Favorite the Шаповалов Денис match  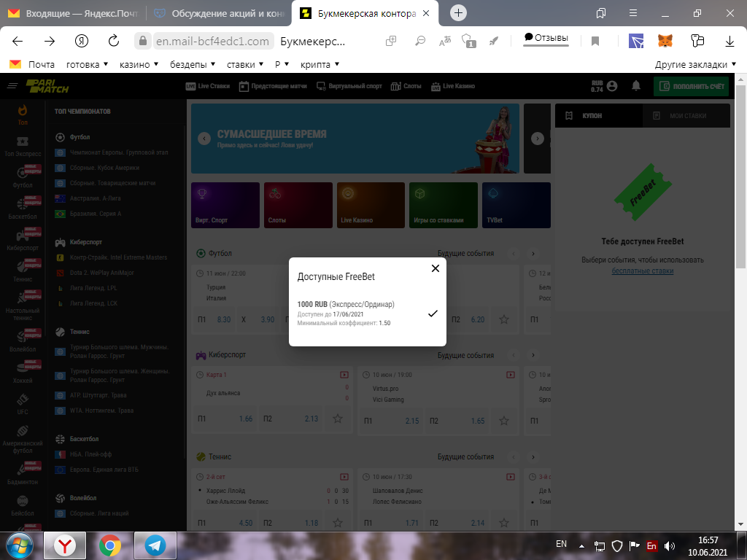[x=504, y=522]
